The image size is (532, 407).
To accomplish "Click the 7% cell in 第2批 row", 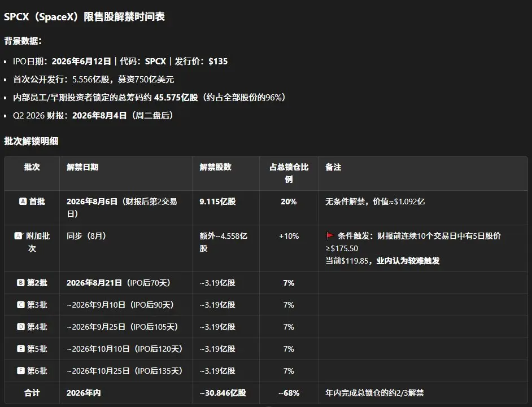I will [x=289, y=282].
